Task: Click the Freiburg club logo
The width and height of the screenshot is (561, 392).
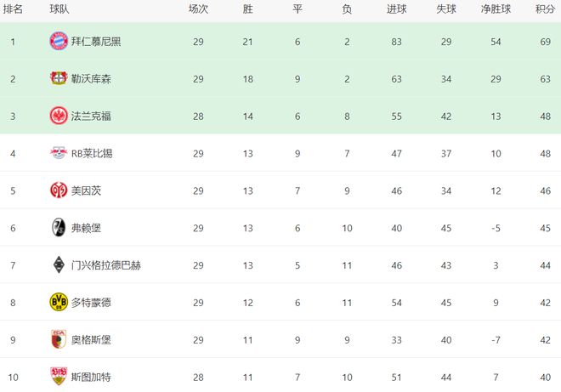Action: [59, 228]
